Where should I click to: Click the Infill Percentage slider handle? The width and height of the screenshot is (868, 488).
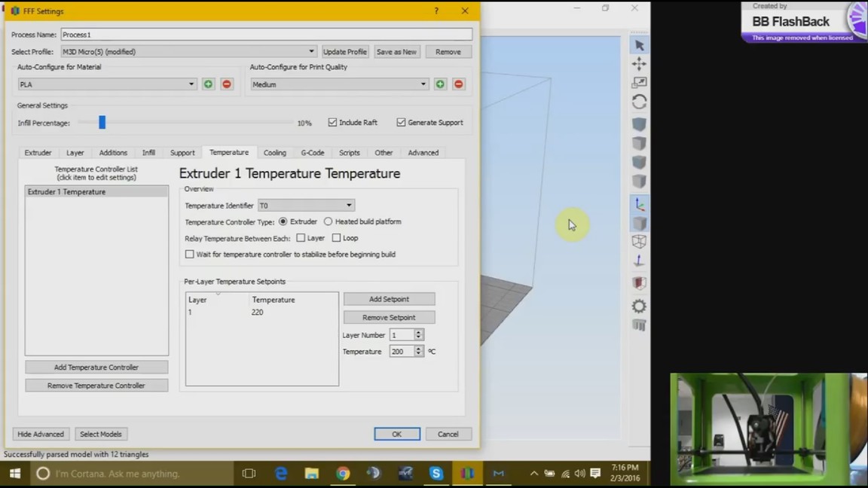102,123
